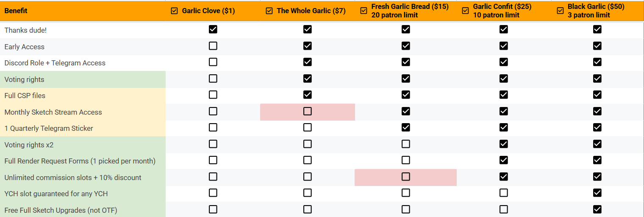Uncheck Thanks dude! for Garlic Clove
This screenshot has width=644, height=217.
point(213,29)
